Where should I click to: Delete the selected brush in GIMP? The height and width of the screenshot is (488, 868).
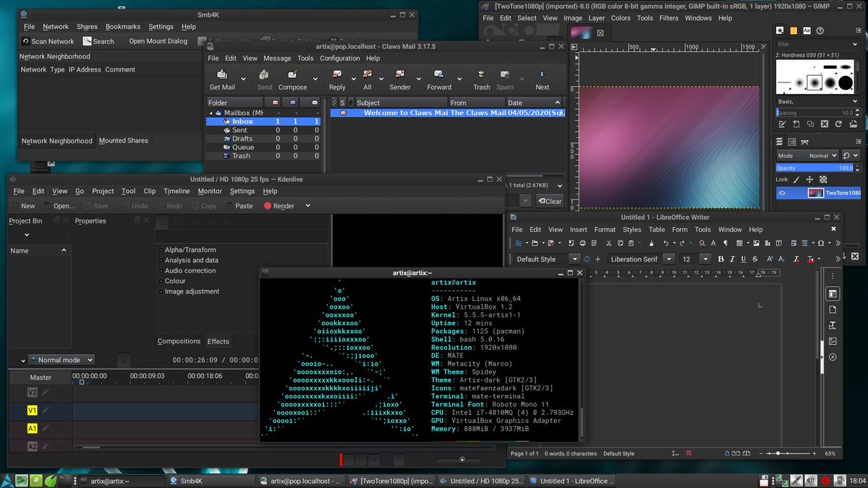point(825,124)
